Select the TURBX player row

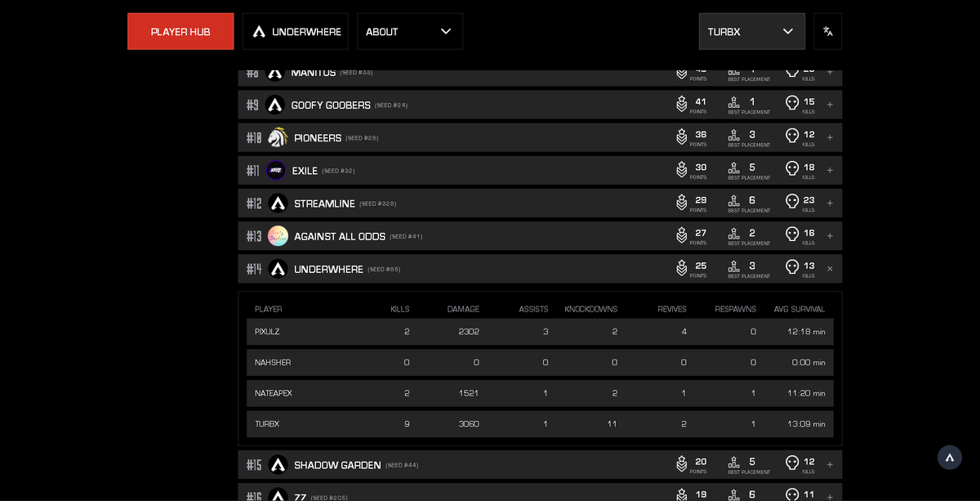pos(540,424)
